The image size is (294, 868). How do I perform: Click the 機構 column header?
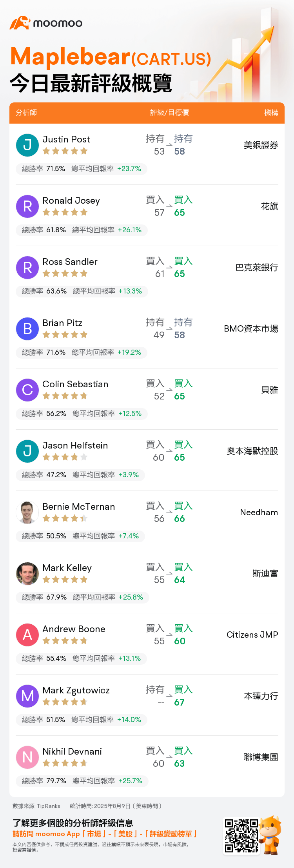click(271, 113)
